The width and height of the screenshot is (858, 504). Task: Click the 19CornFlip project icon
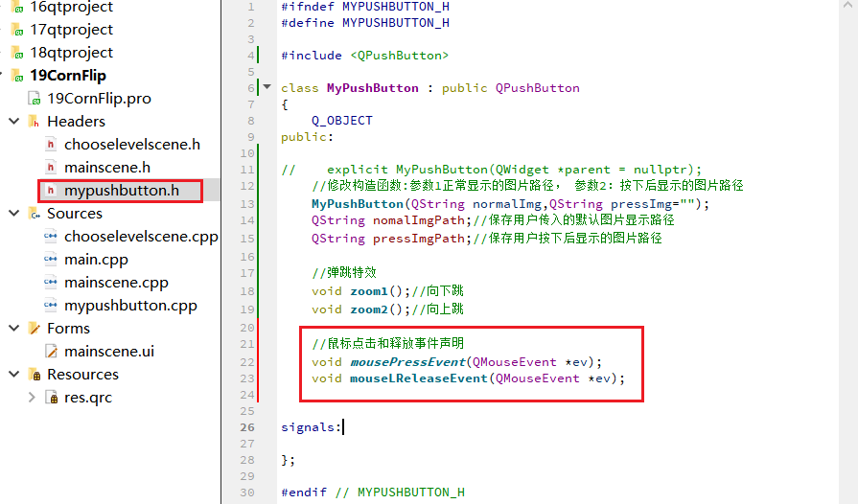pos(17,76)
